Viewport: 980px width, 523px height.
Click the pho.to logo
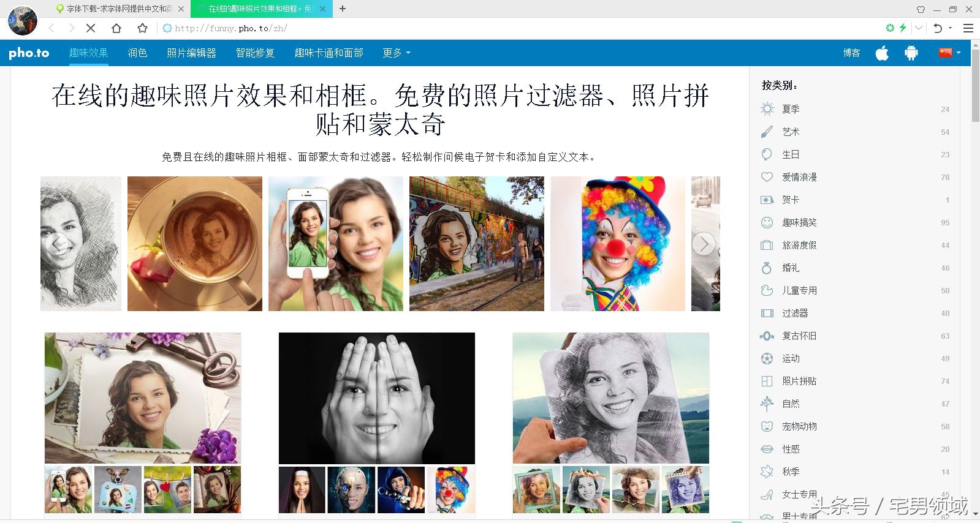click(29, 53)
